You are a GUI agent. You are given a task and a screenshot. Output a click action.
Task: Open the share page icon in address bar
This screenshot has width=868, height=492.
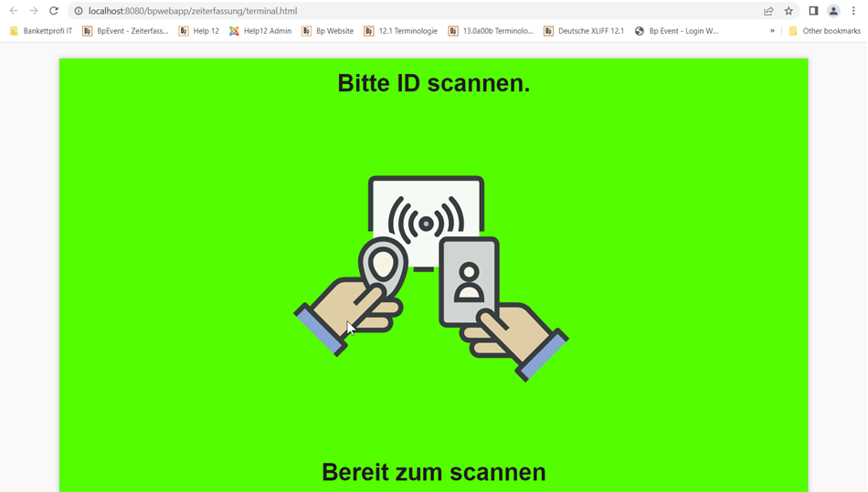click(768, 11)
